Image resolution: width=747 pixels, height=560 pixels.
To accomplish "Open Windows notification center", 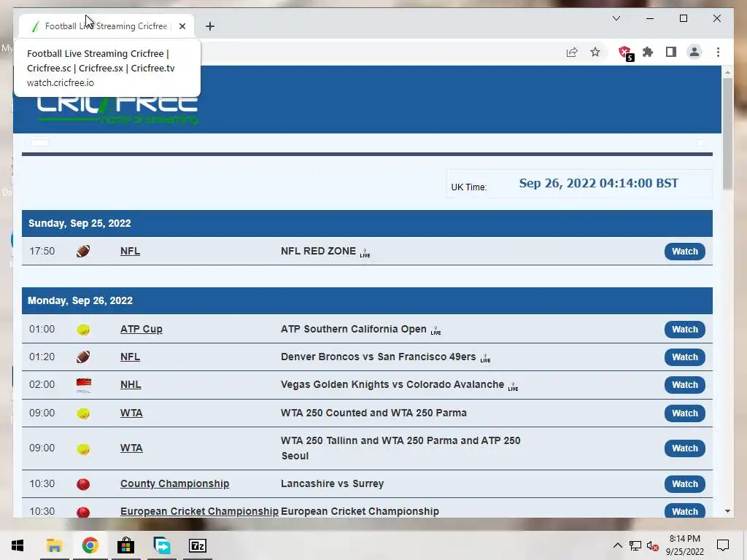I will (x=723, y=545).
